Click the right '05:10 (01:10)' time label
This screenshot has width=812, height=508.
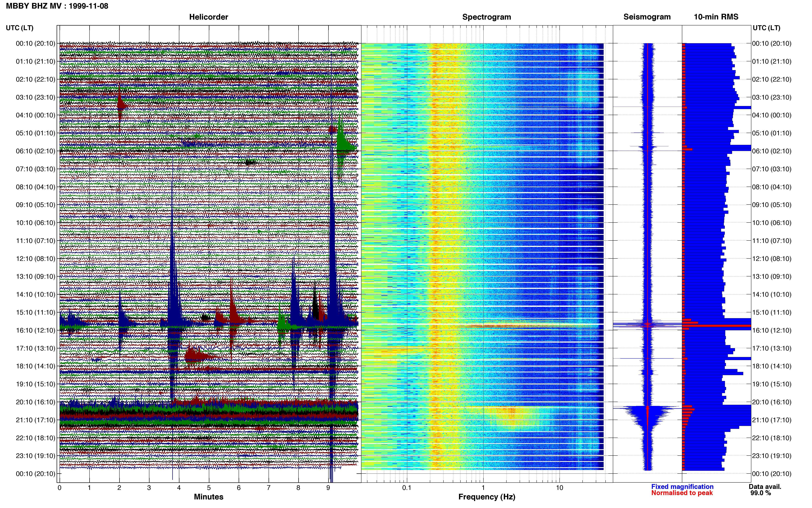click(772, 133)
